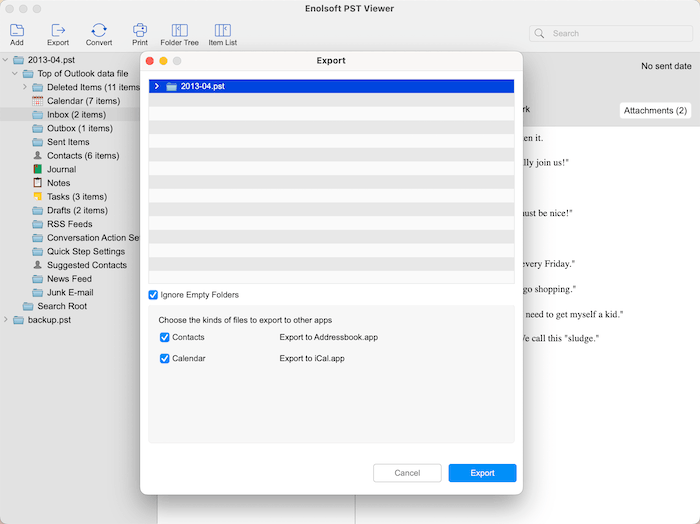700x524 pixels.
Task: Toggle the Calendar export checkbox
Action: pos(165,358)
